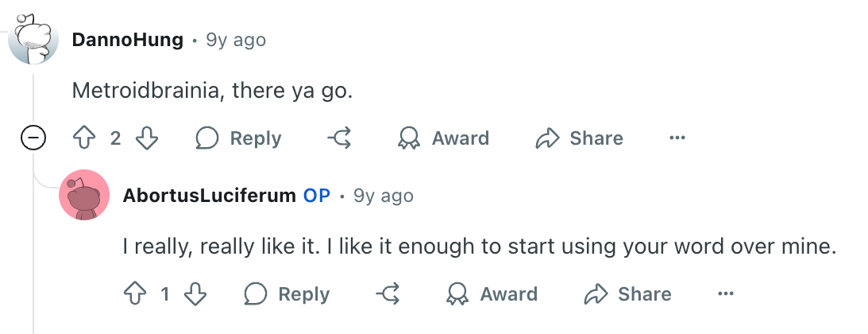Upvote AbortusLuciferum's reply
Screen dimensions: 868x334
[135, 294]
